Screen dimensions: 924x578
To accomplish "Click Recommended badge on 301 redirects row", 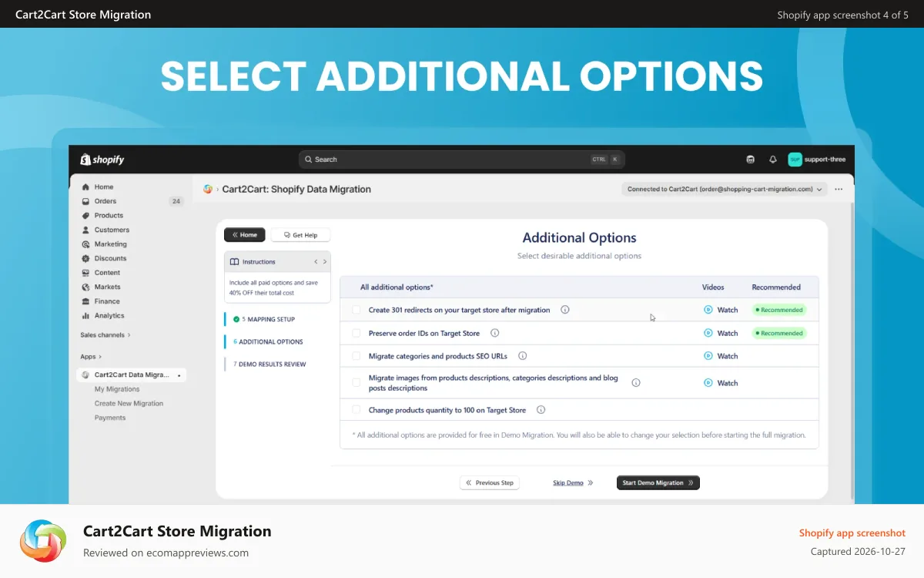I will click(779, 310).
